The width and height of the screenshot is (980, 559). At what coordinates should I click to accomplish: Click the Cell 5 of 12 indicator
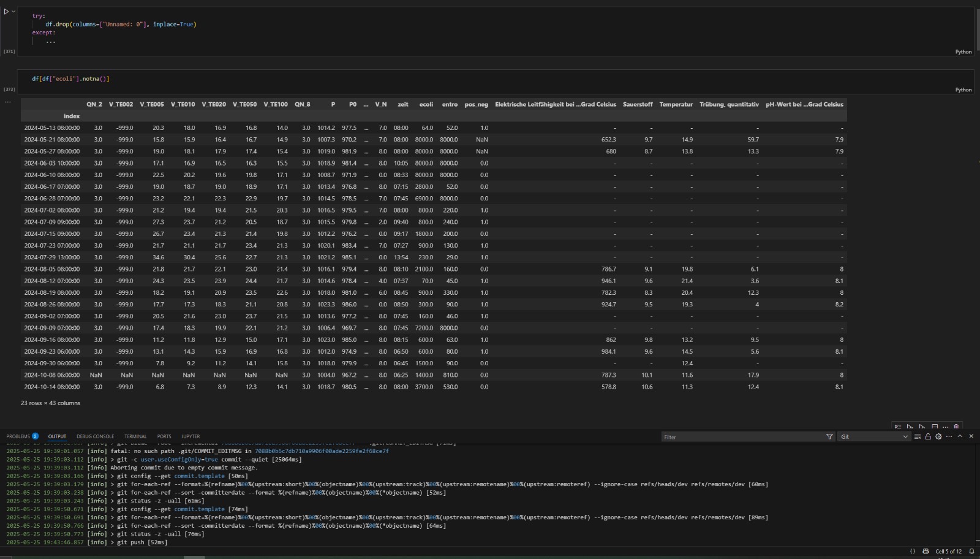pyautogui.click(x=948, y=551)
